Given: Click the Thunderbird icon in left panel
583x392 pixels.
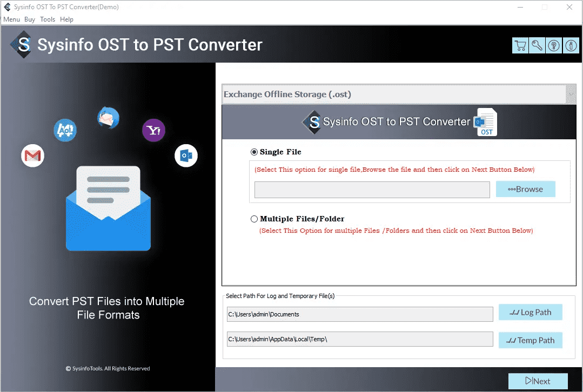Looking at the screenshot, I should tap(108, 118).
